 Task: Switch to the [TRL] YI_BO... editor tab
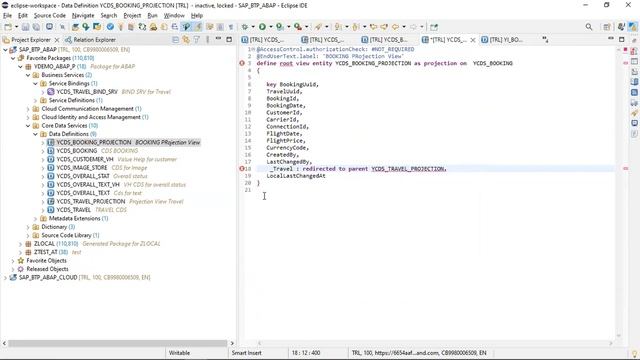(502, 40)
